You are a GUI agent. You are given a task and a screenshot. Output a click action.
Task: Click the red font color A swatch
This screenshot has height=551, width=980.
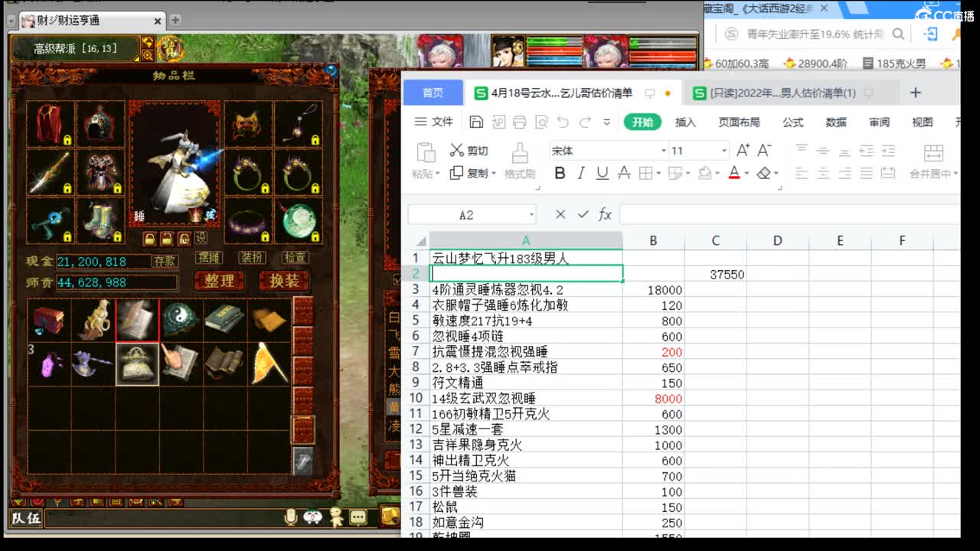pyautogui.click(x=734, y=174)
